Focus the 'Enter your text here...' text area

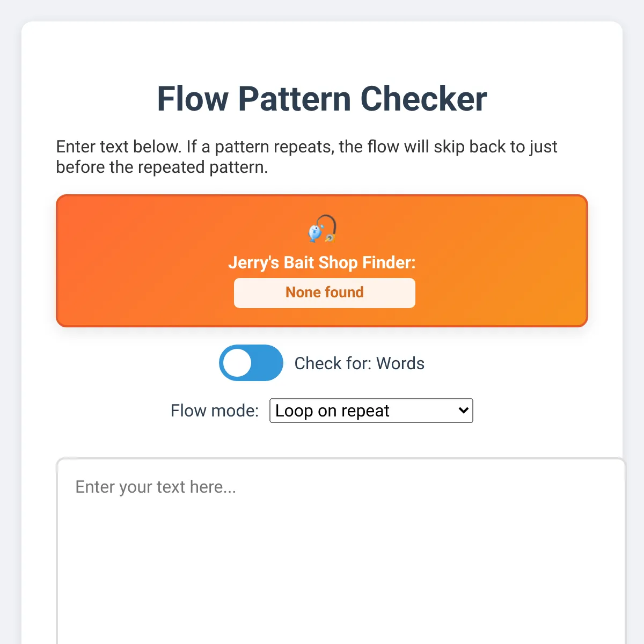341,551
